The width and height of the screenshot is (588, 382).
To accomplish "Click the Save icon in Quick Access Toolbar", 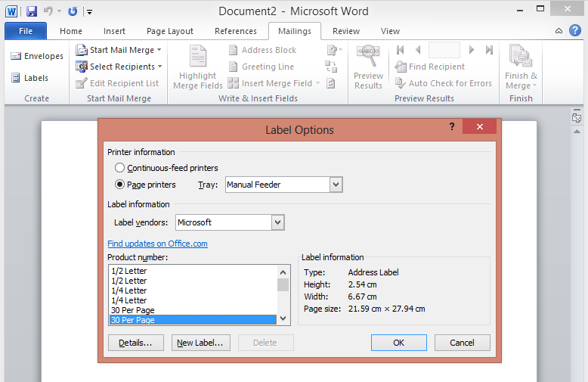I will point(32,11).
